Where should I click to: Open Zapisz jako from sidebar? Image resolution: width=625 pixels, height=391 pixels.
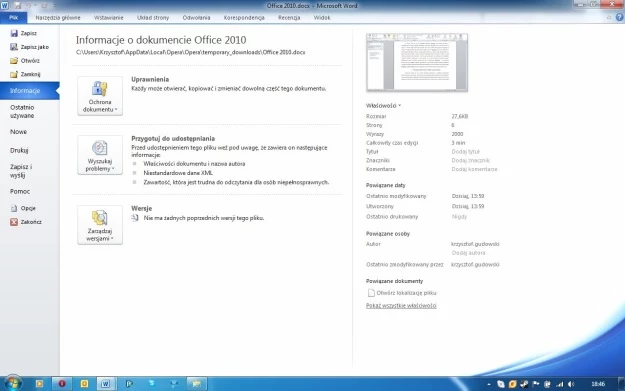[x=29, y=47]
